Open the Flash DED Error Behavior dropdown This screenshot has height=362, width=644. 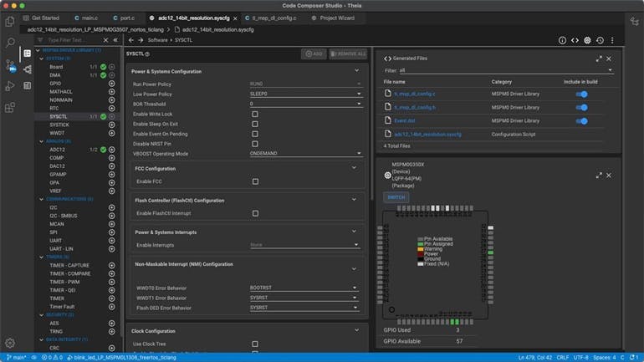(x=304, y=308)
